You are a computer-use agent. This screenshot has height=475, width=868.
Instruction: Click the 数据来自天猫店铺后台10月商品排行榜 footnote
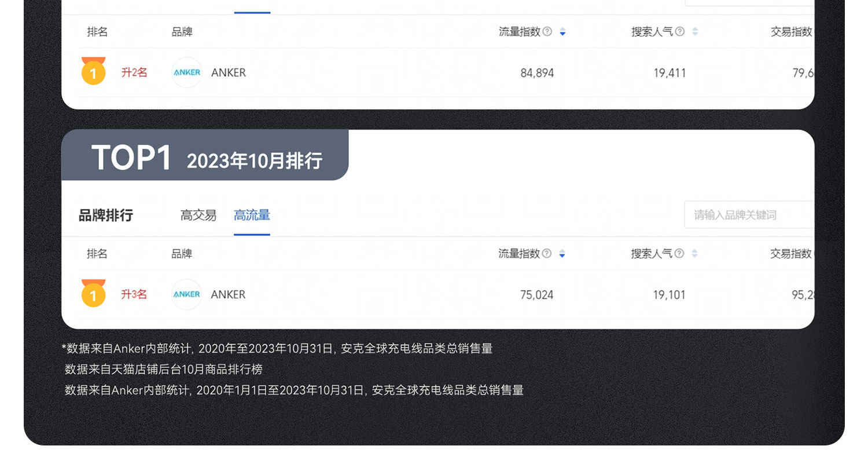tap(164, 369)
